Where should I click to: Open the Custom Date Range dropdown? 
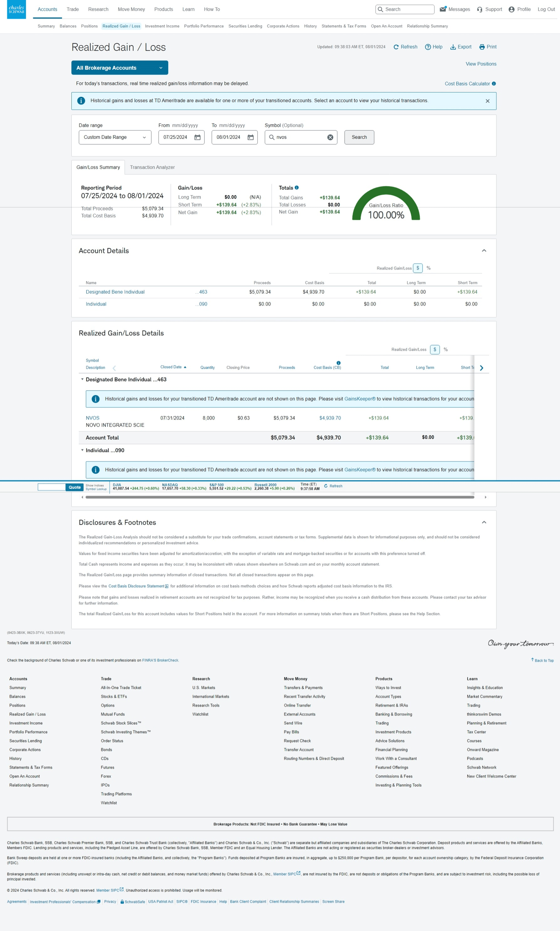click(115, 138)
